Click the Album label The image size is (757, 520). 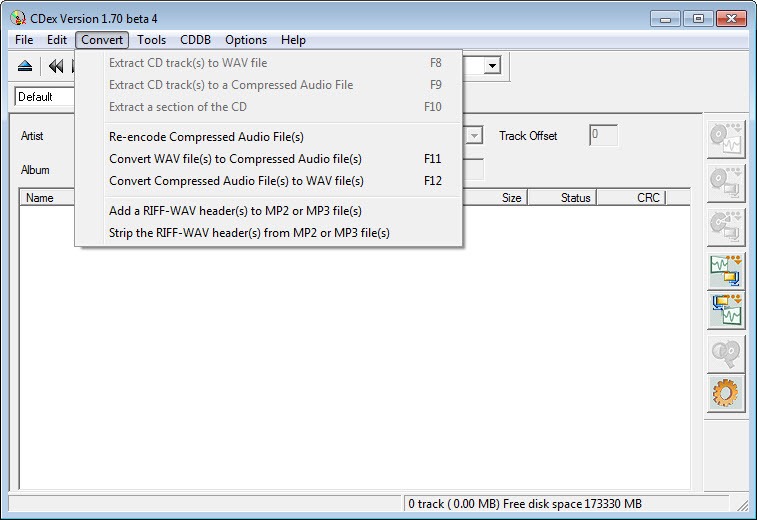point(35,170)
